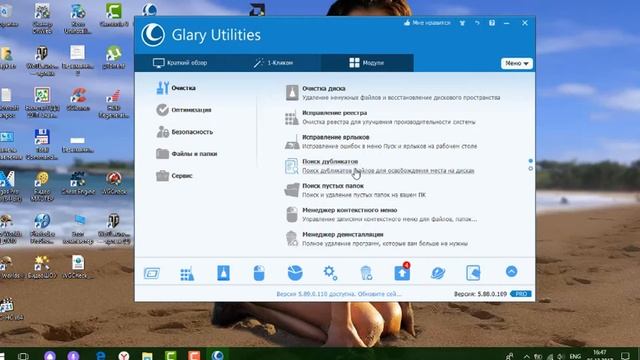The image size is (640, 360).
Task: Select the Очистка category in sidebar
Action: click(x=176, y=88)
